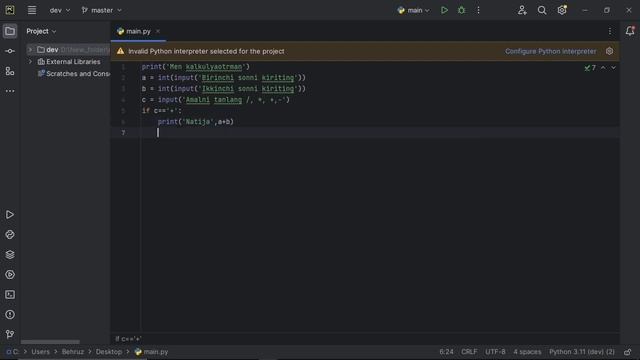Click the Users breadcrumb in status bar
This screenshot has height=360, width=640.
coord(40,352)
